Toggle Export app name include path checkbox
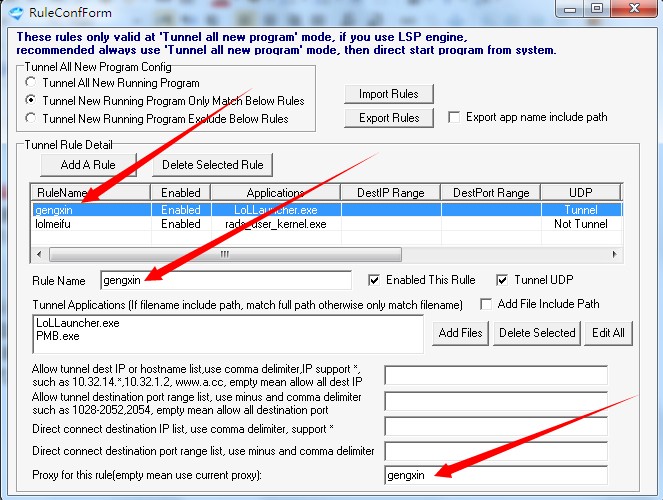Screen dimensions: 663x500 tap(454, 117)
